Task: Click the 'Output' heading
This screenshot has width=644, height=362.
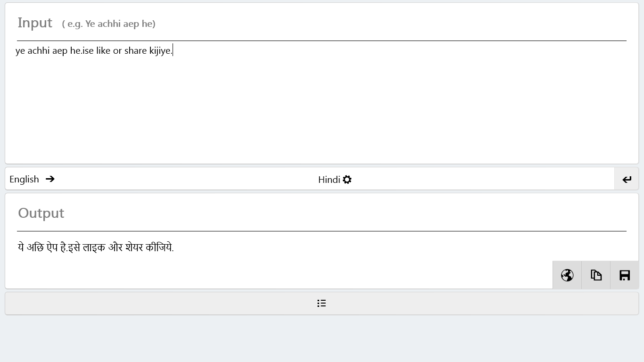Action: click(41, 213)
